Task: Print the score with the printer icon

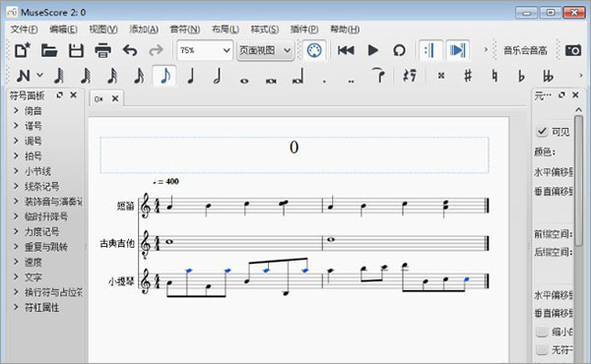Action: (102, 50)
